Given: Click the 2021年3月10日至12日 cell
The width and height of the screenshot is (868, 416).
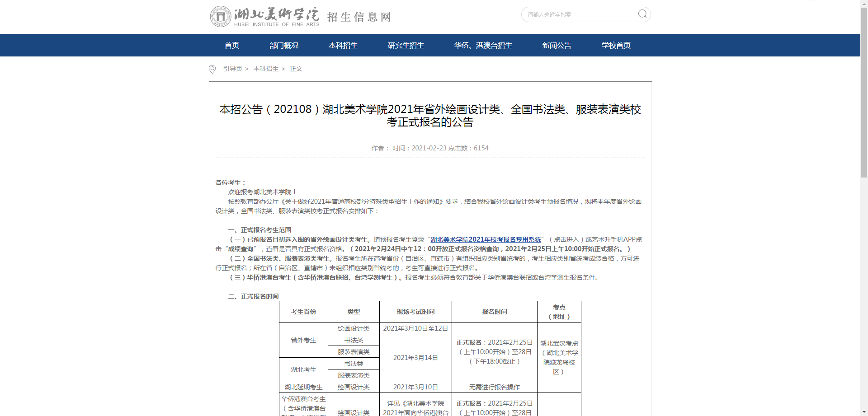Looking at the screenshot, I should [415, 328].
